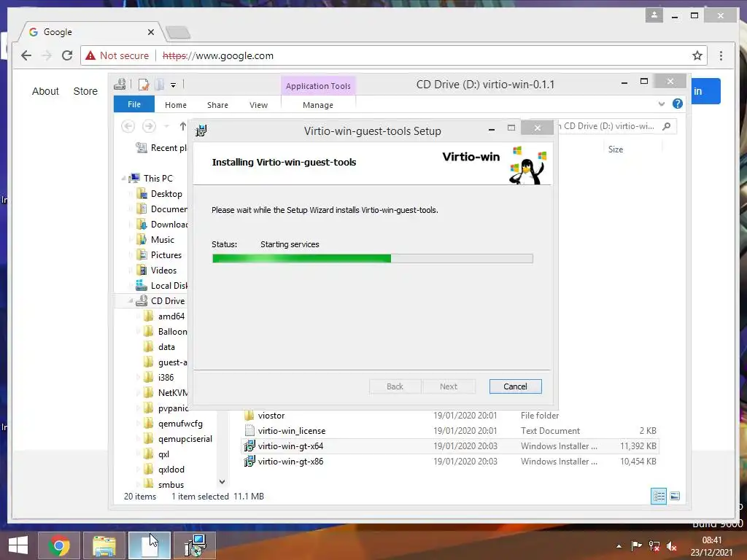Click the blank document taskbar icon
Screen dimensions: 747x560
tap(149, 545)
